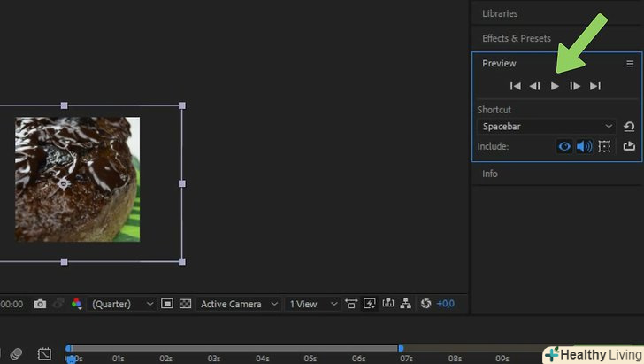Click the Show Snapshot icon
The height and width of the screenshot is (364, 644).
tap(58, 304)
